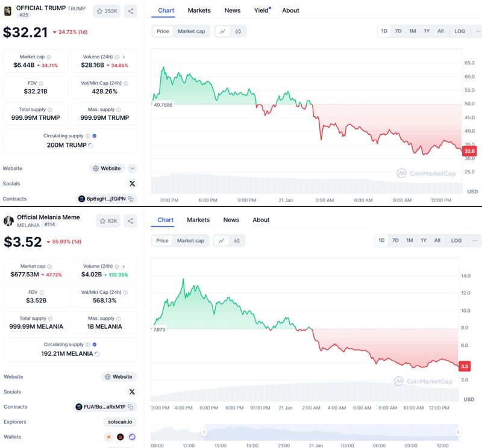Screen dimensions: 482x448
Task: Select line chart icon on MELANIA chart
Action: tap(222, 241)
